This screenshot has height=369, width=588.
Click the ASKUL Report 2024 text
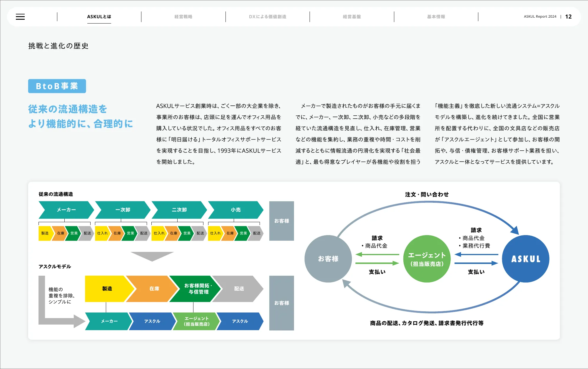coord(540,17)
